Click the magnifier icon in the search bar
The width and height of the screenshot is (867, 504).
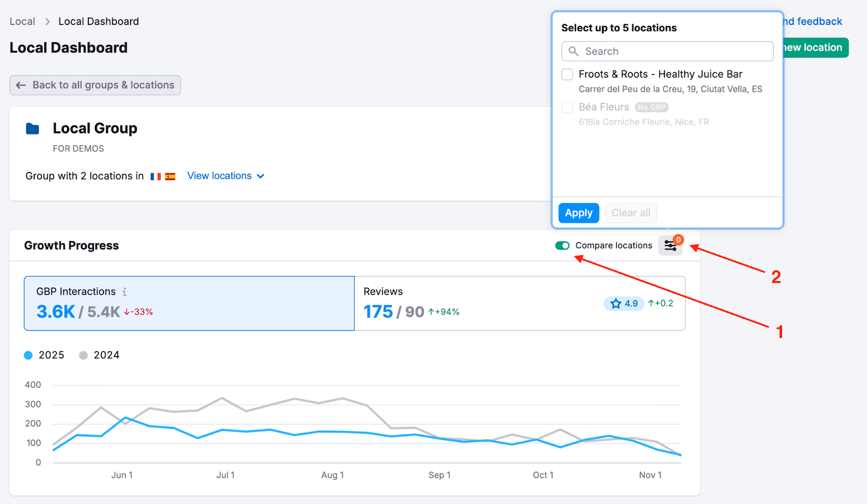(x=573, y=51)
